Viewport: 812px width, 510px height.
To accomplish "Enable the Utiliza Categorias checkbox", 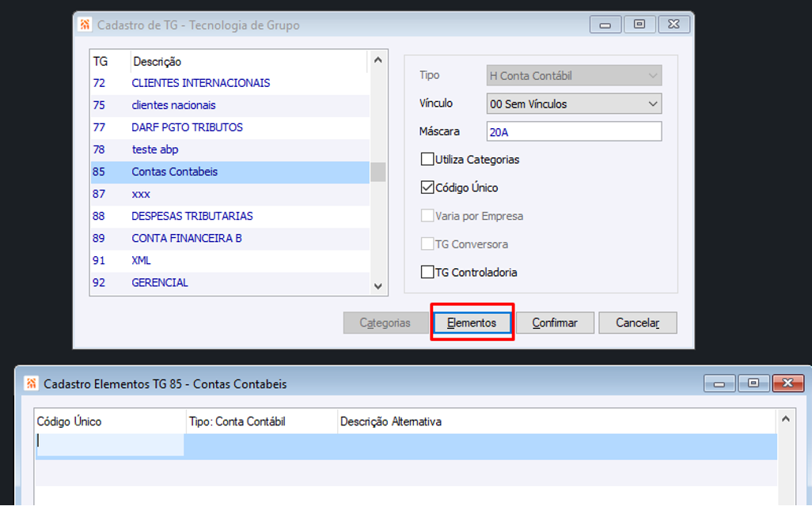I will click(x=427, y=159).
